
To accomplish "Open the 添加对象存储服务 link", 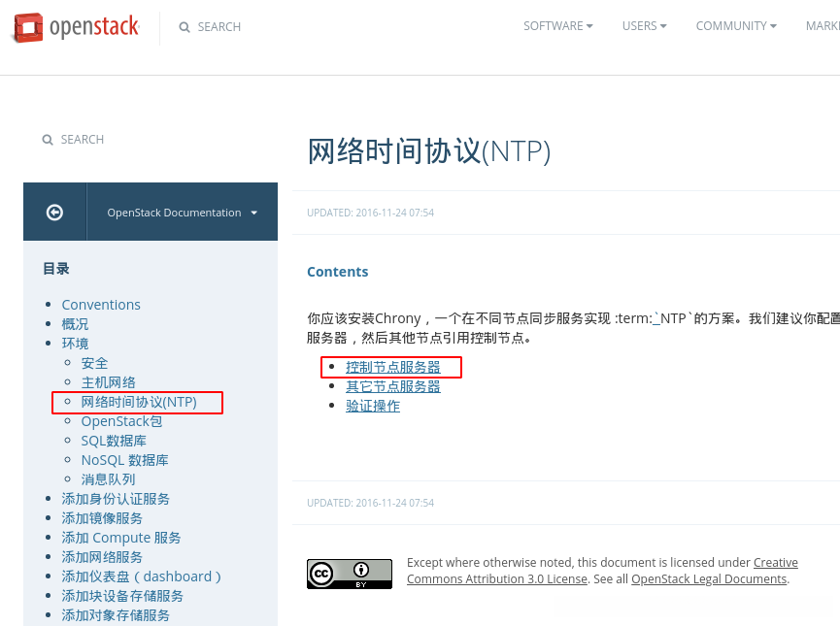I will click(x=116, y=615).
